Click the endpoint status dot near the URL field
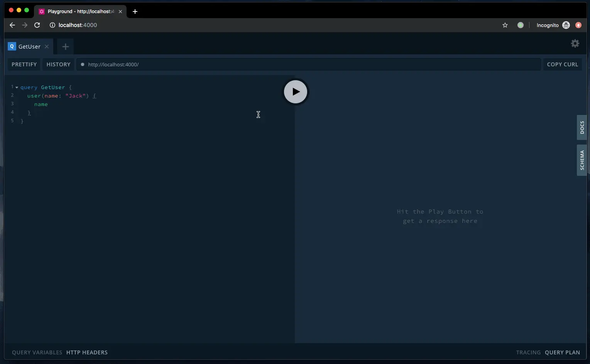 [x=83, y=64]
